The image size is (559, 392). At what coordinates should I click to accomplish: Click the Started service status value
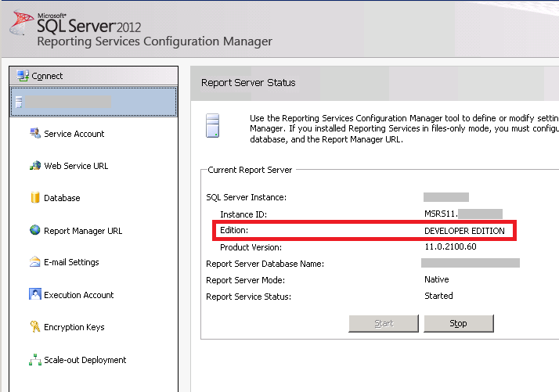438,296
